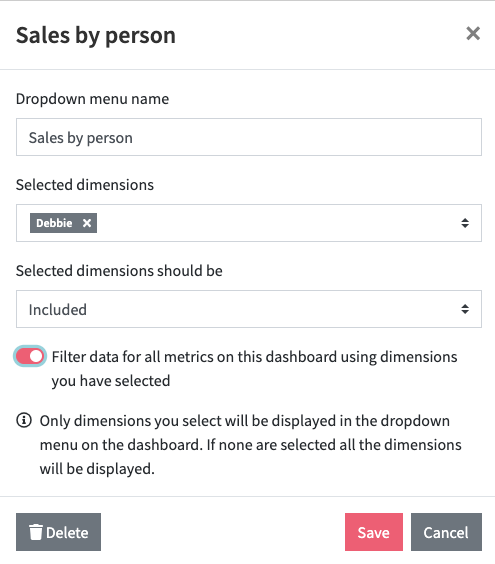
Task: Cancel editing the dropdown menu
Action: 446,532
